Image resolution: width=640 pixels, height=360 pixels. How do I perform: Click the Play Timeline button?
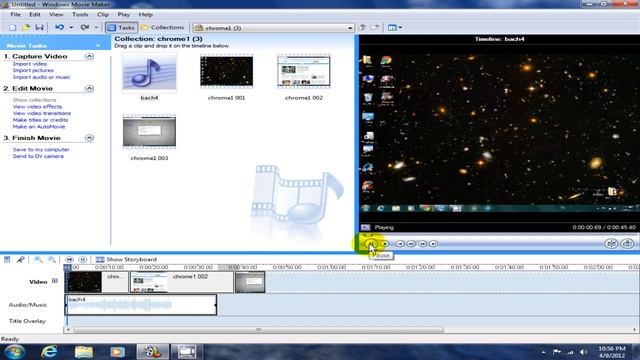[82, 260]
